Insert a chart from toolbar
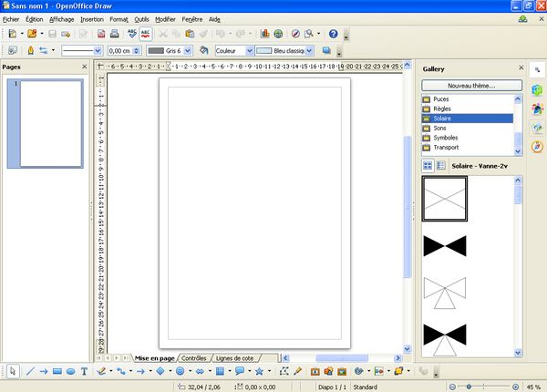 click(264, 34)
